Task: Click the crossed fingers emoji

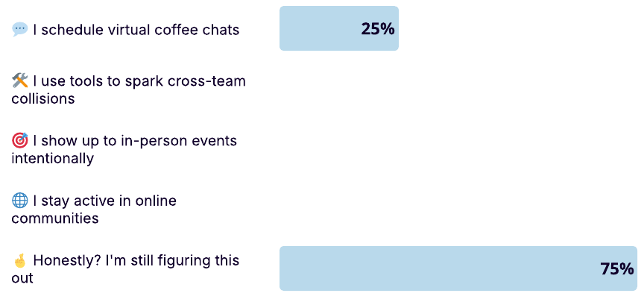Action: point(19,260)
